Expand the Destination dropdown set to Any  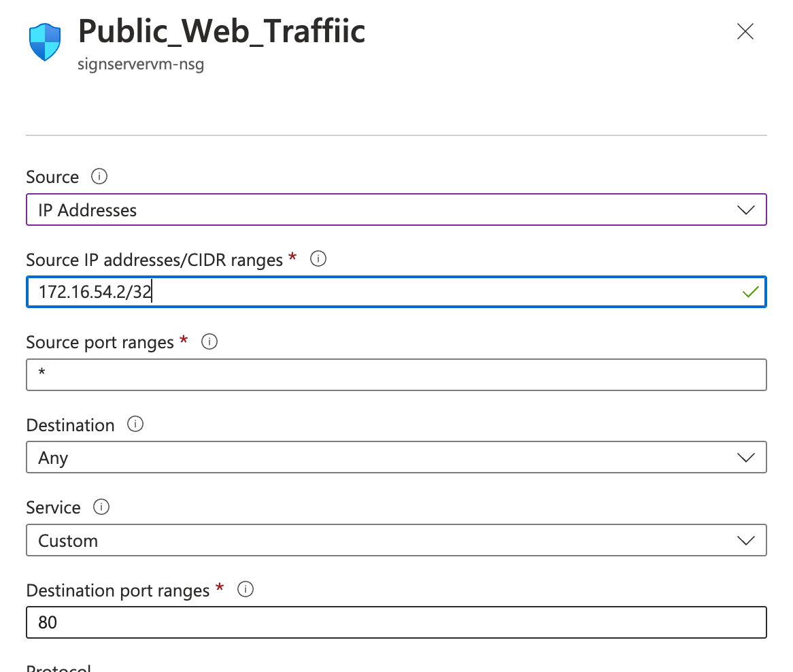click(x=396, y=458)
